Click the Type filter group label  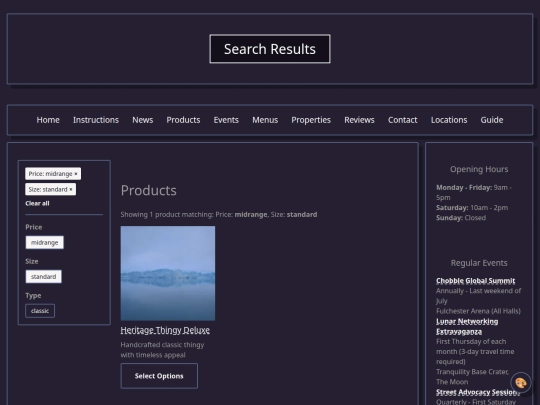(33, 295)
